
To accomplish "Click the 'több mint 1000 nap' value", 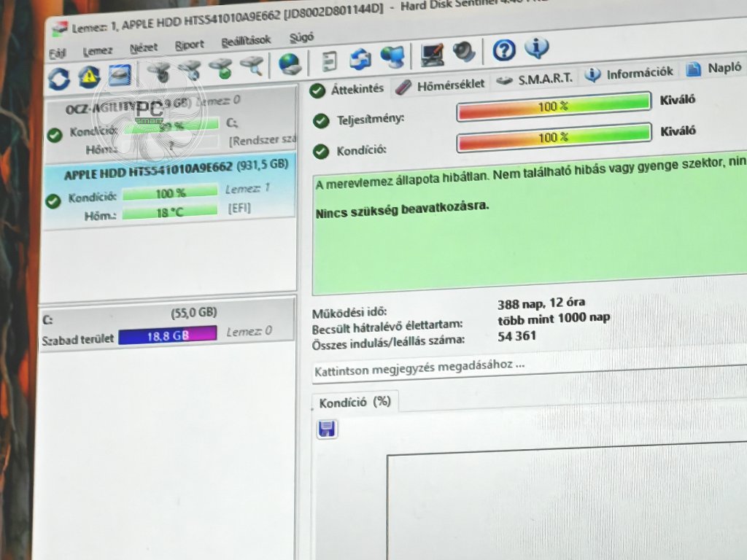I will point(554,318).
